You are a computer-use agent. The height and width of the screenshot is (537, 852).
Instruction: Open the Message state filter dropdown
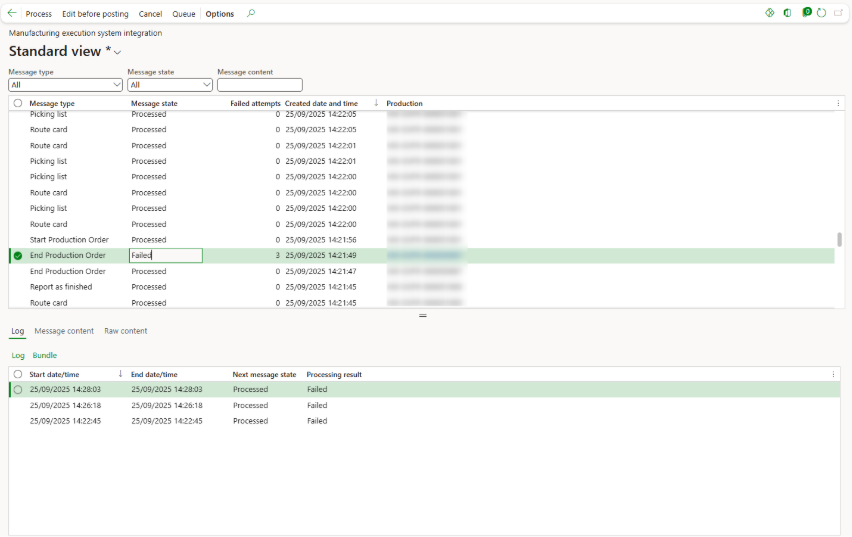[207, 86]
